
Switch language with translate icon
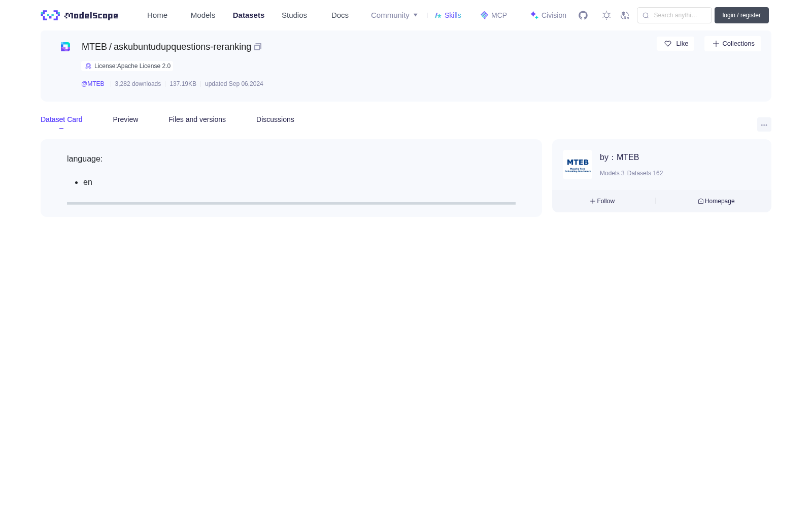(x=625, y=15)
